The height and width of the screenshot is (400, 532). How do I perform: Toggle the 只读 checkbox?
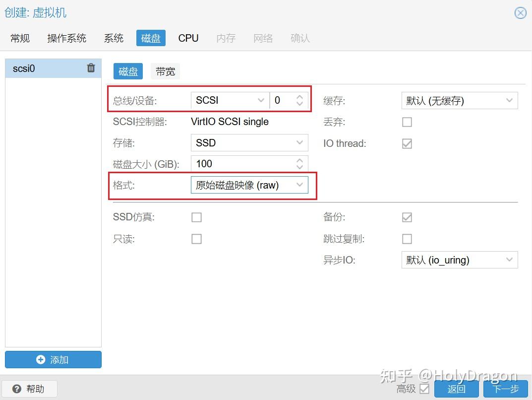click(x=196, y=239)
